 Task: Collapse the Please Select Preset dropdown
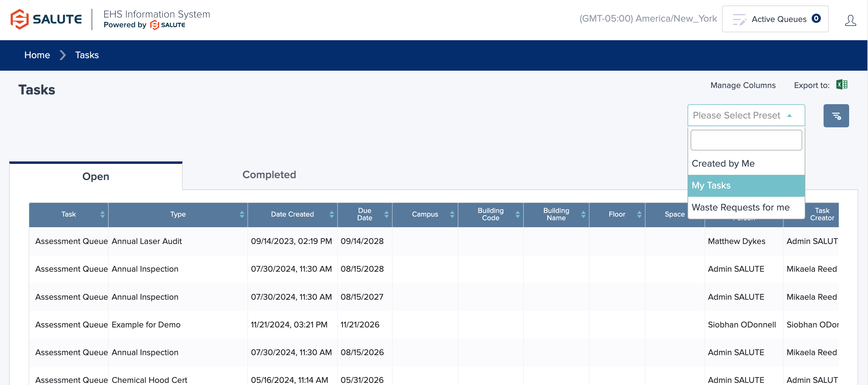(746, 115)
